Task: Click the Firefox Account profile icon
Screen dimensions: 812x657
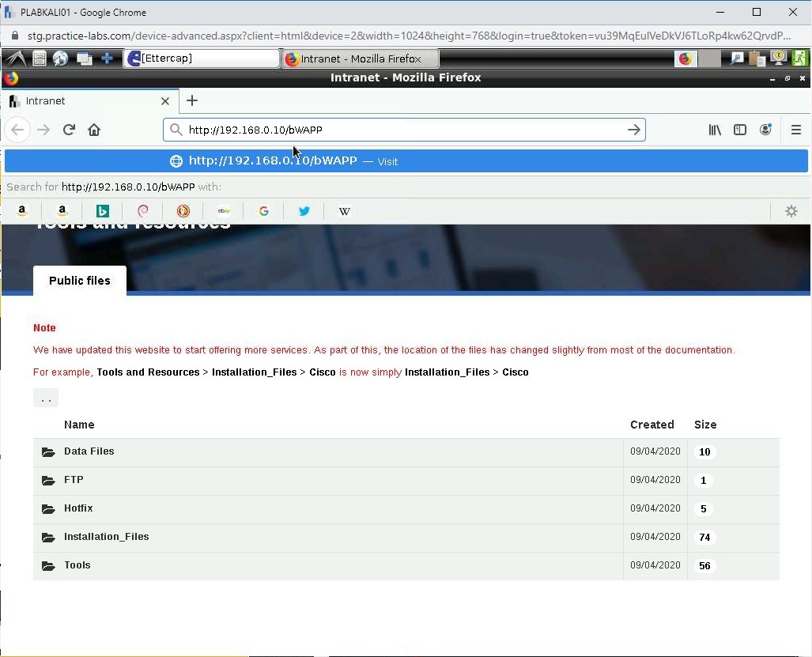Action: (x=765, y=130)
